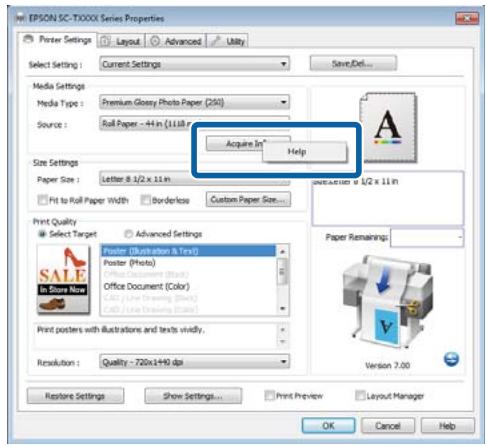Enable the Print Preview checkbox
The image size is (487, 446).
point(269,396)
